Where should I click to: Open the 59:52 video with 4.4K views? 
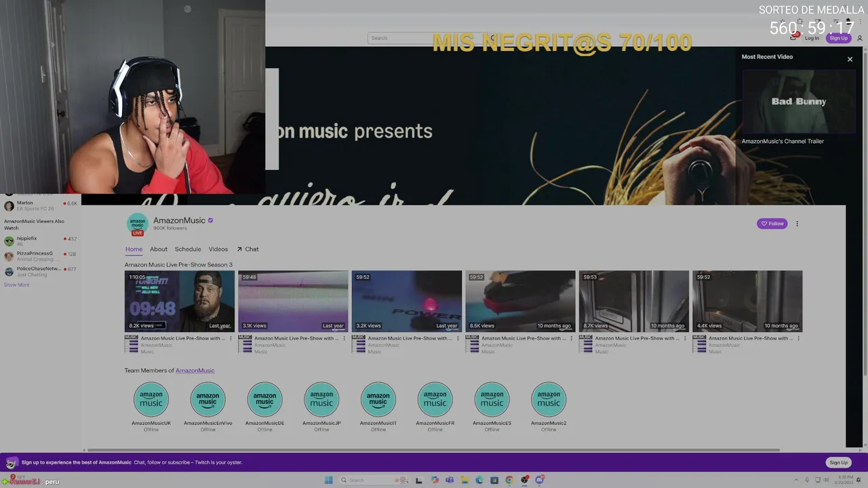tap(747, 302)
